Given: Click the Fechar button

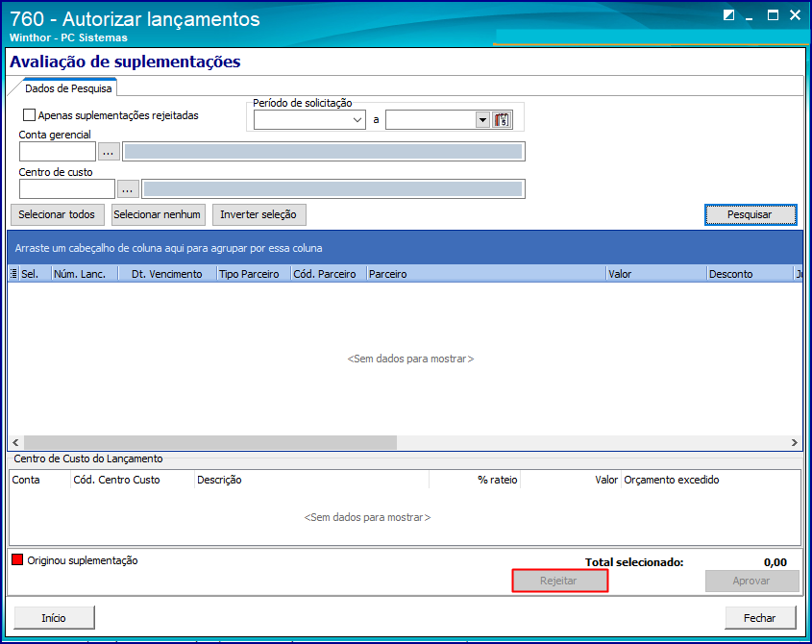Looking at the screenshot, I should point(760,618).
